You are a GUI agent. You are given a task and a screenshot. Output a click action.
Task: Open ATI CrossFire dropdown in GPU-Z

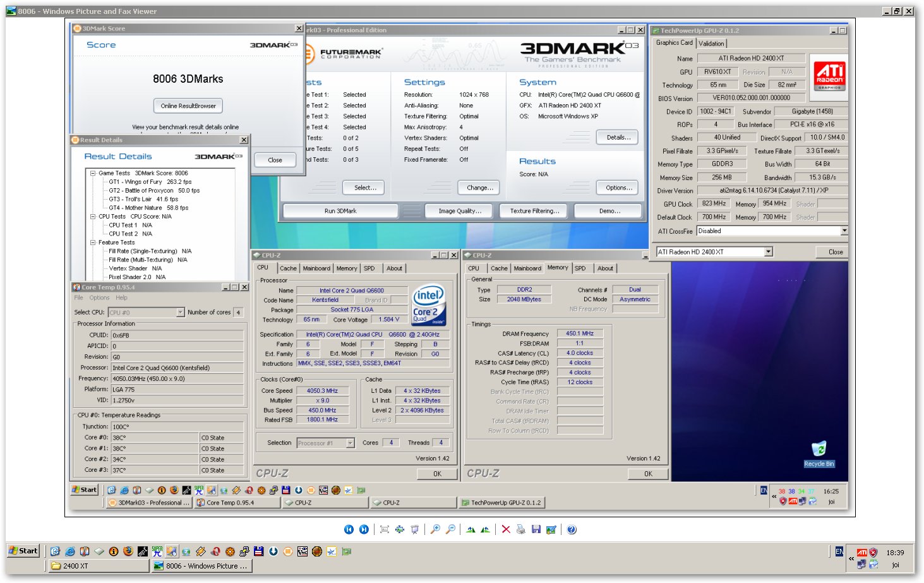click(x=844, y=231)
